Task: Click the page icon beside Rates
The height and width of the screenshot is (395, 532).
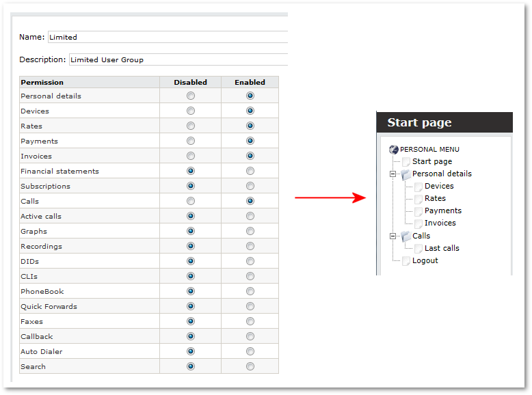Action: pos(418,199)
